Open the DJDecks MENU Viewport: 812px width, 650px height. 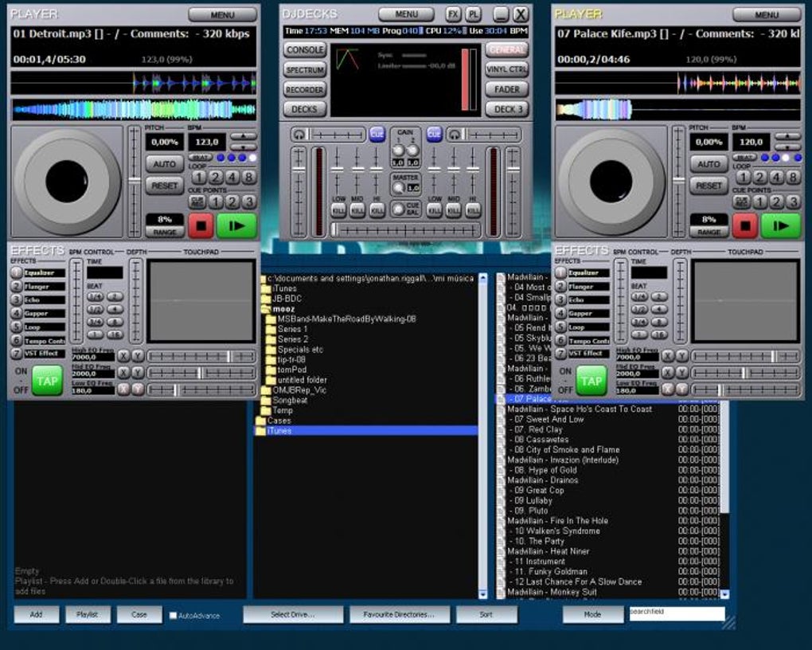tap(405, 14)
